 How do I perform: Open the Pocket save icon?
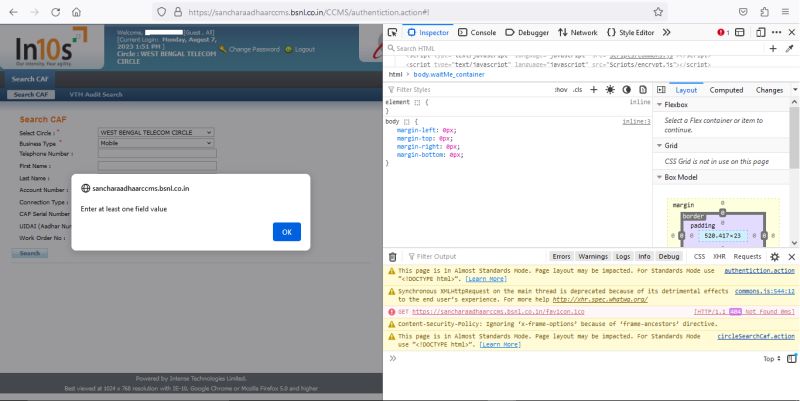(743, 12)
